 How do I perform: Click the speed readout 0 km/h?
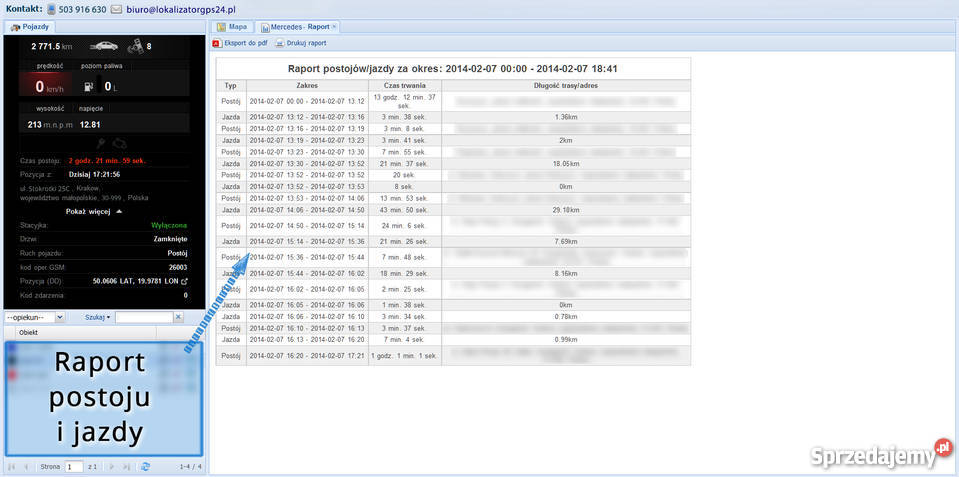coord(47,87)
